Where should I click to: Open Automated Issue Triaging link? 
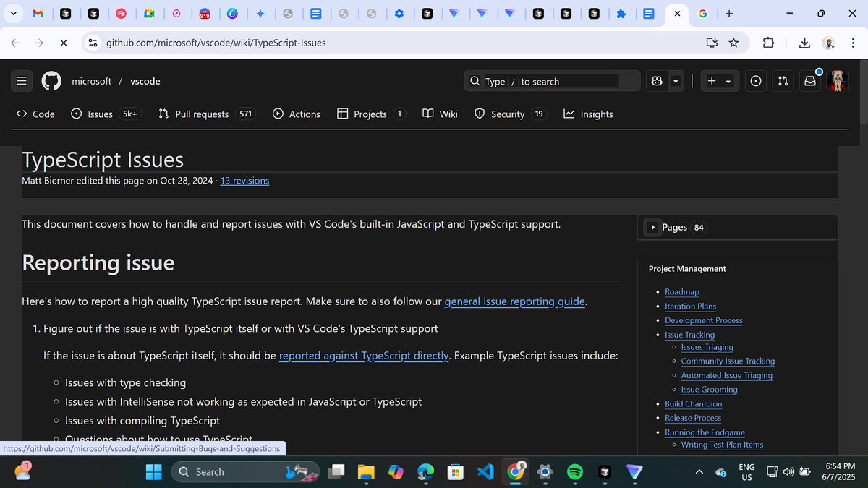(x=727, y=375)
